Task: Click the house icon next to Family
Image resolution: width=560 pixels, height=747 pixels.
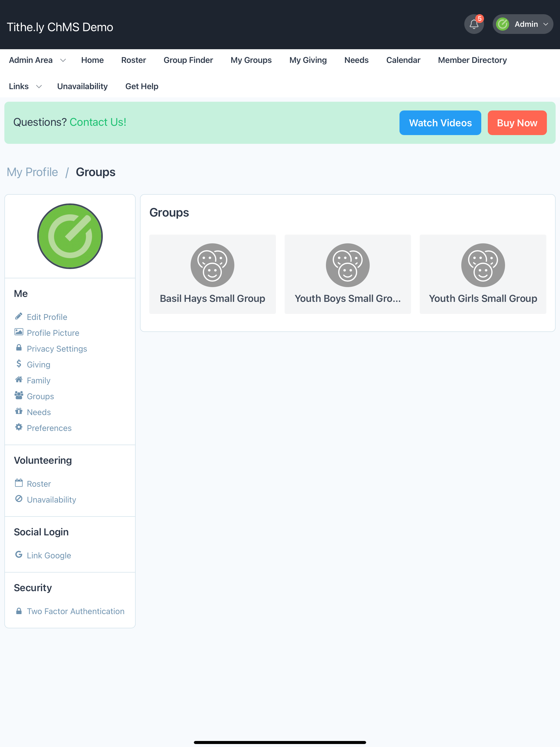Action: 19,380
